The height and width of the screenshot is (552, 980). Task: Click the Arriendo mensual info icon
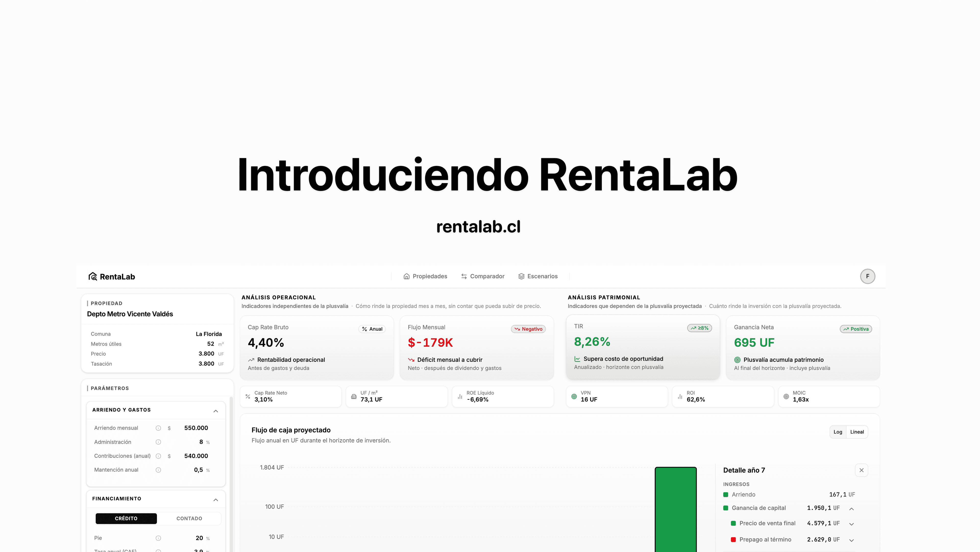[x=158, y=428]
